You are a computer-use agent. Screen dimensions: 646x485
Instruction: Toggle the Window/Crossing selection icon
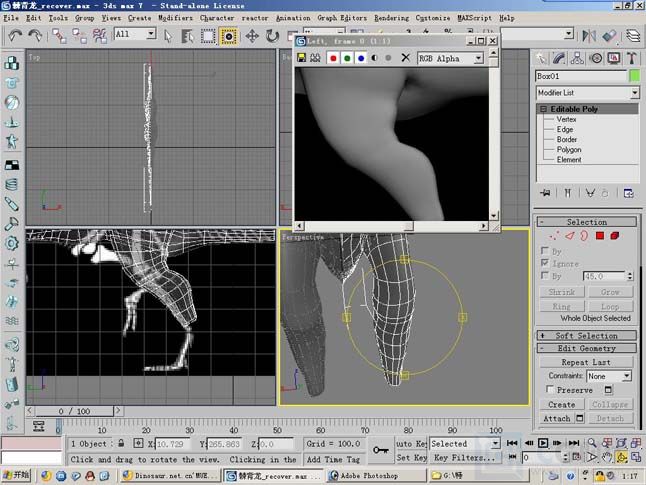click(228, 36)
